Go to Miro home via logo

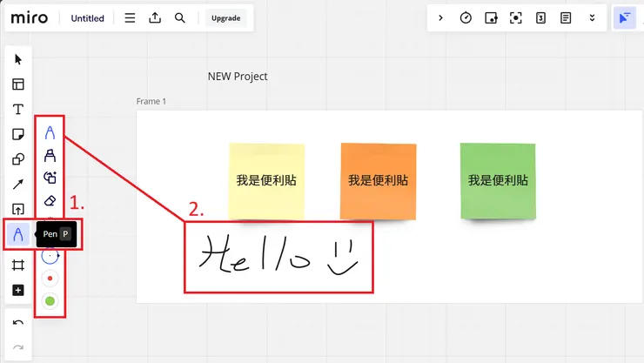click(30, 18)
